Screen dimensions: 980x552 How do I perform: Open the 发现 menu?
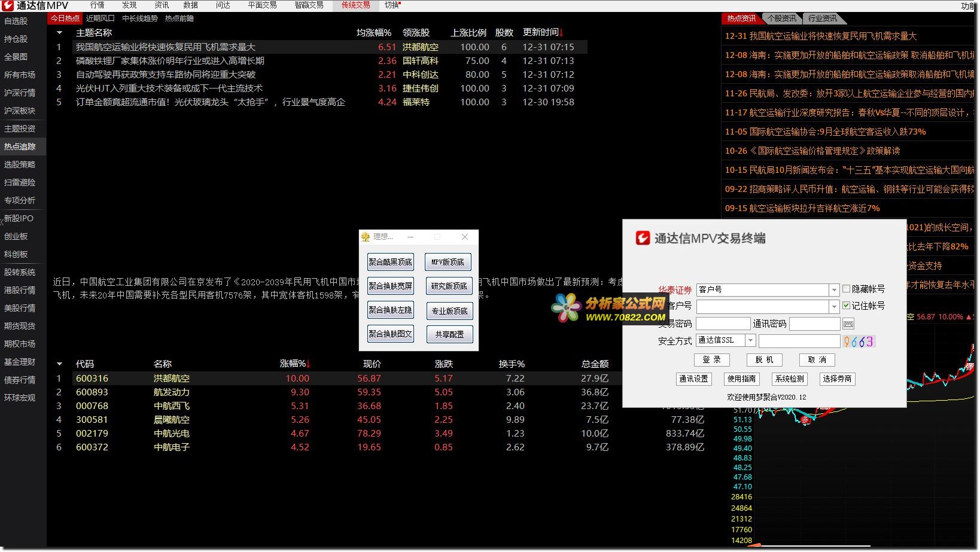click(x=129, y=5)
